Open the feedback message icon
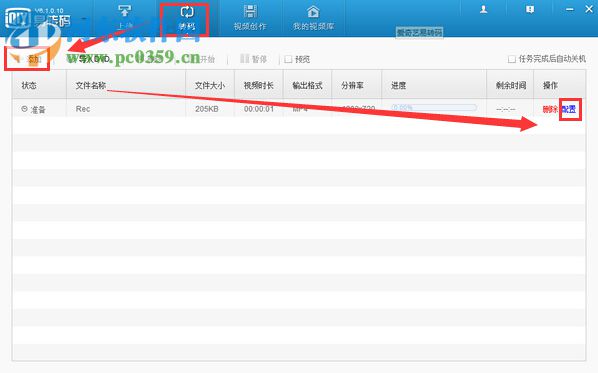The image size is (598, 373). (x=530, y=10)
